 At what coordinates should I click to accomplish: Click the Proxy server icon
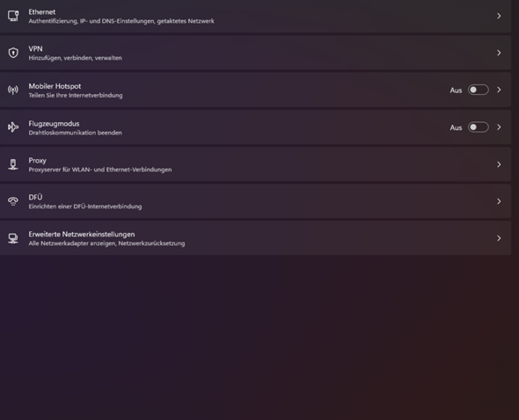click(13, 164)
